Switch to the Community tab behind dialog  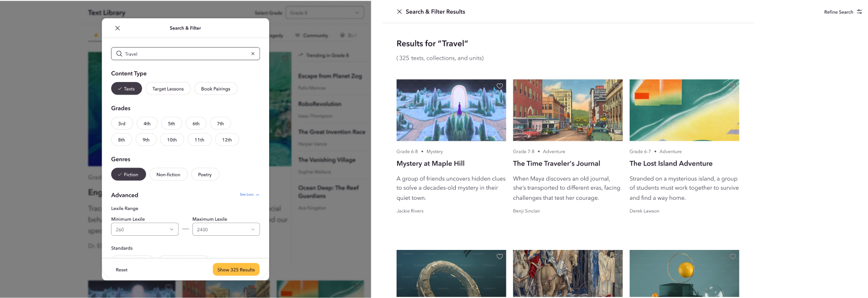pyautogui.click(x=312, y=35)
